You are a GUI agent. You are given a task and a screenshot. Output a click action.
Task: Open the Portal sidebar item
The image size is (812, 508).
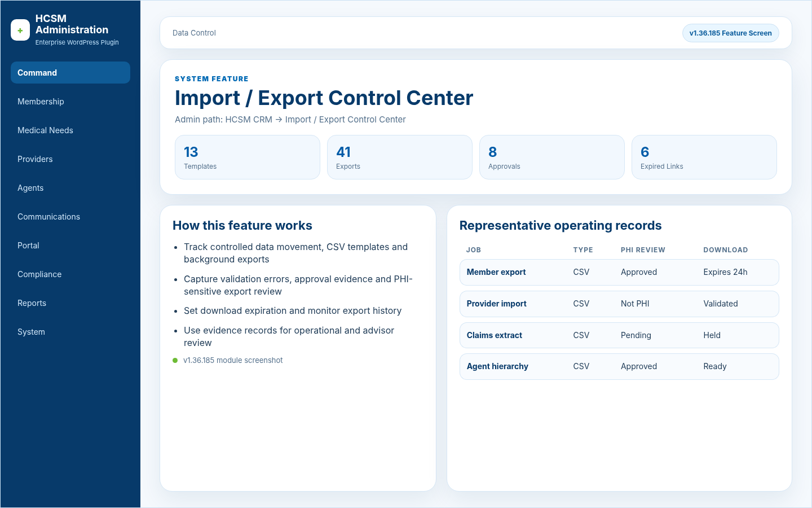(x=70, y=246)
